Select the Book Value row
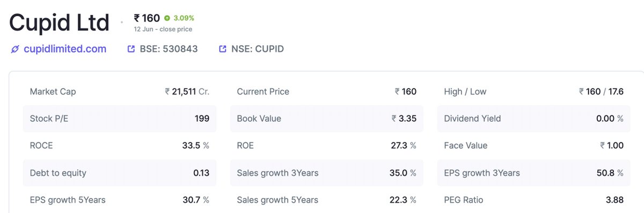Viewport: 644px width, 213px height. [327, 119]
